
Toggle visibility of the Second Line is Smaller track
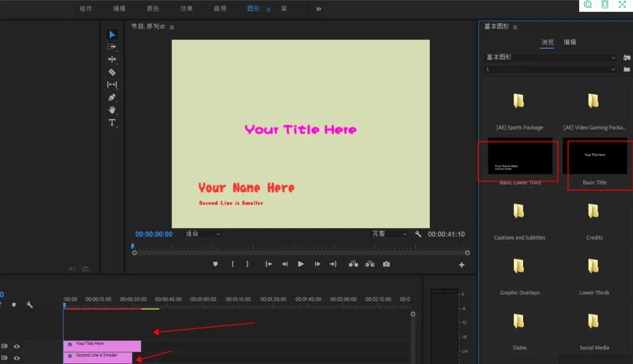pyautogui.click(x=17, y=358)
